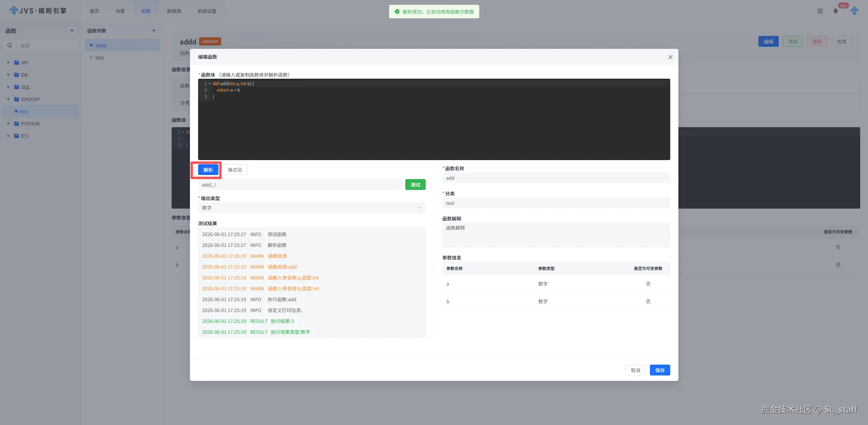Viewport: 868px width, 425px height.
Task: Click the search magnifier icon
Action: pyautogui.click(x=9, y=45)
